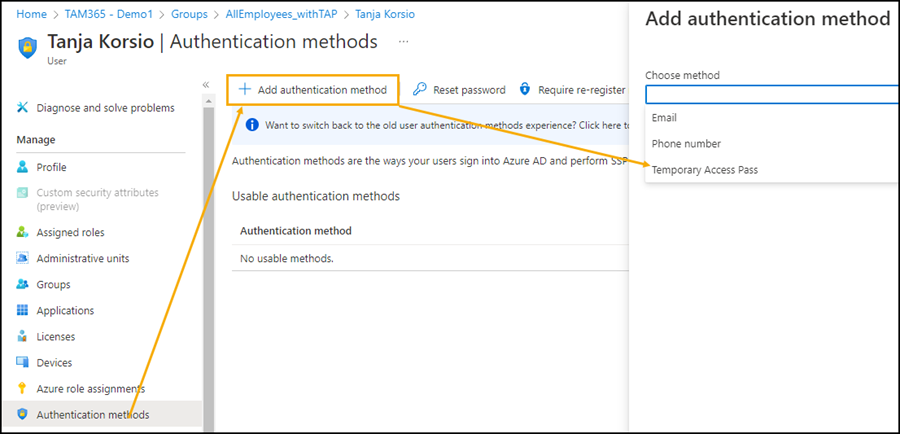Click Add authentication method button
This screenshot has height=434, width=900.
pyautogui.click(x=312, y=90)
